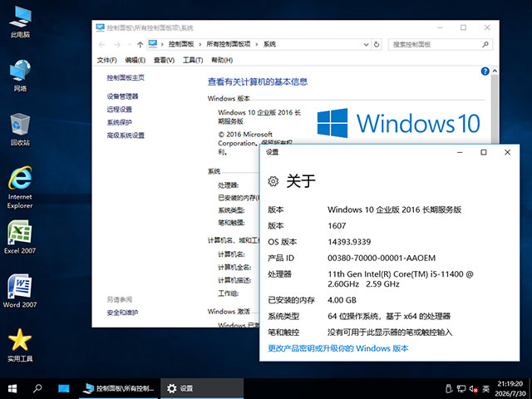Open 安全和维护 link
Image resolution: width=532 pixels, height=399 pixels.
(x=122, y=313)
